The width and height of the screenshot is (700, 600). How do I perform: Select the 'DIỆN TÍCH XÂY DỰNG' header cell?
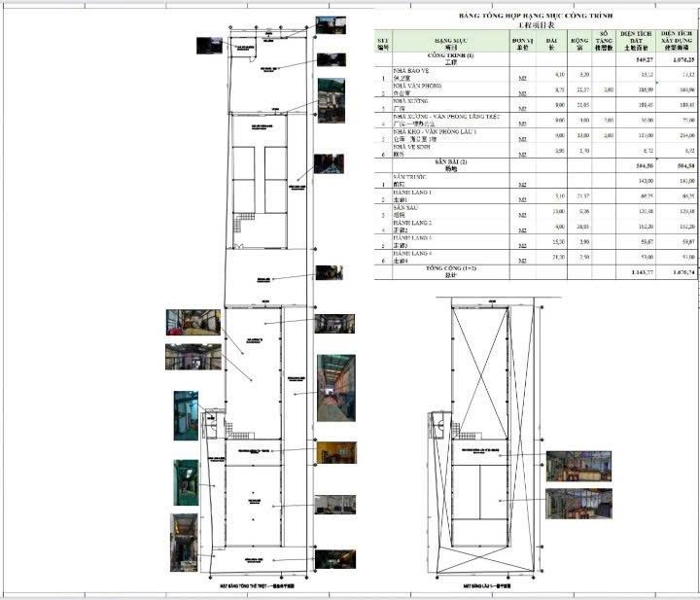pos(677,41)
